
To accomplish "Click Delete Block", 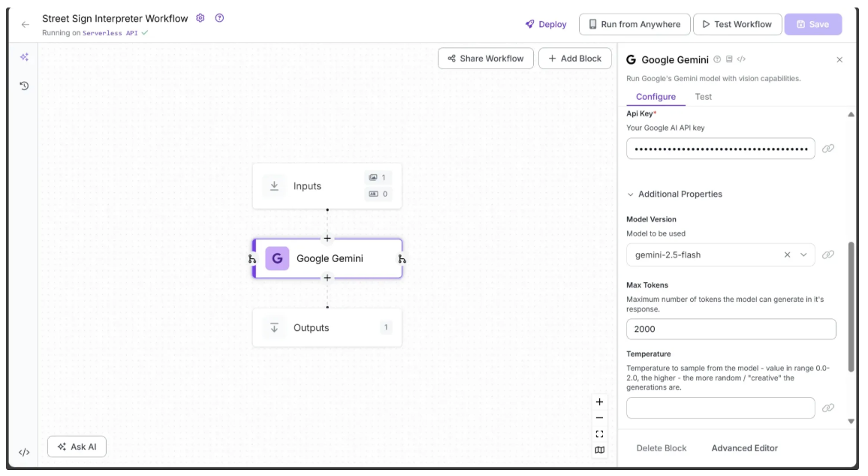I will coord(661,448).
